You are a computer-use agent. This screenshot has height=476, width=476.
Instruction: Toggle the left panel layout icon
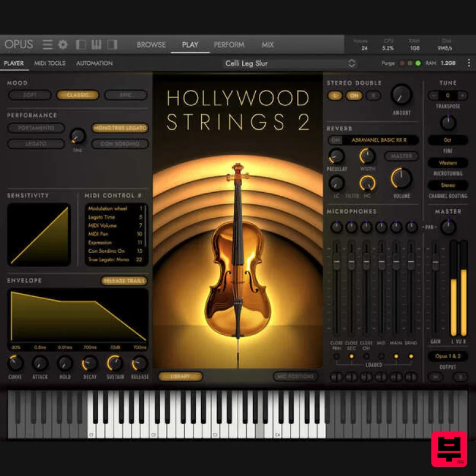81,45
